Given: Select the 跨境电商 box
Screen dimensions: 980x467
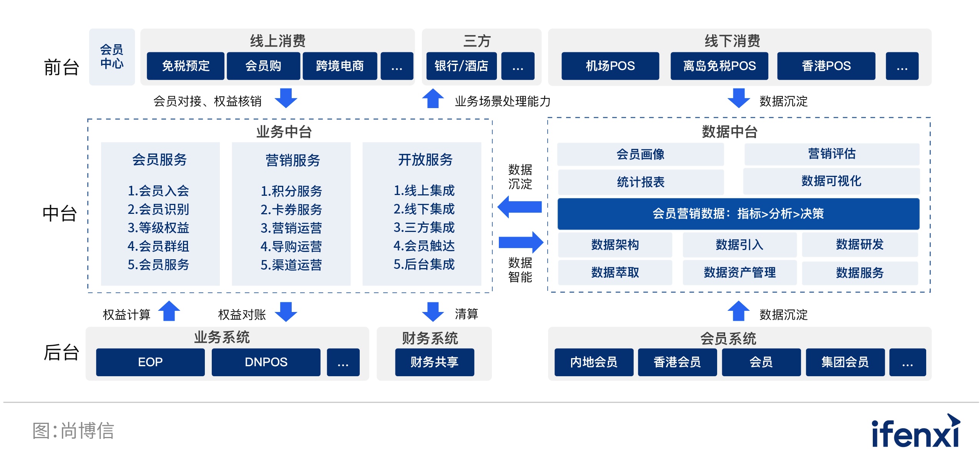Looking at the screenshot, I should pos(340,66).
